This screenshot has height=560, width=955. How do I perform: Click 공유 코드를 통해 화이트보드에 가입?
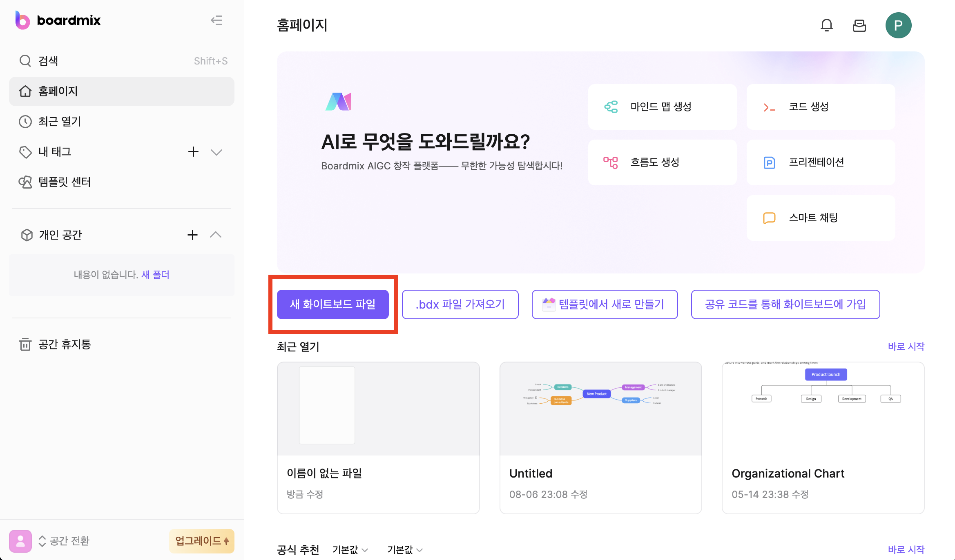(x=785, y=304)
